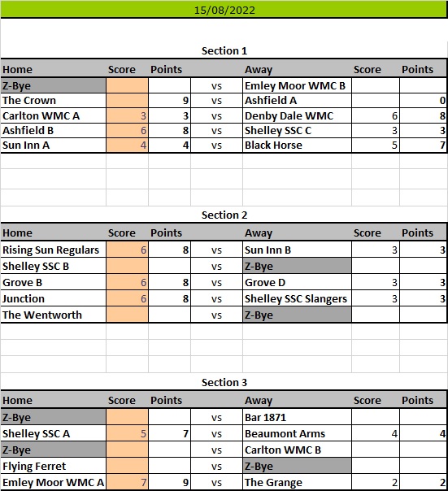Select the Section 1 title cell
The image size is (448, 491).
pyautogui.click(x=224, y=50)
